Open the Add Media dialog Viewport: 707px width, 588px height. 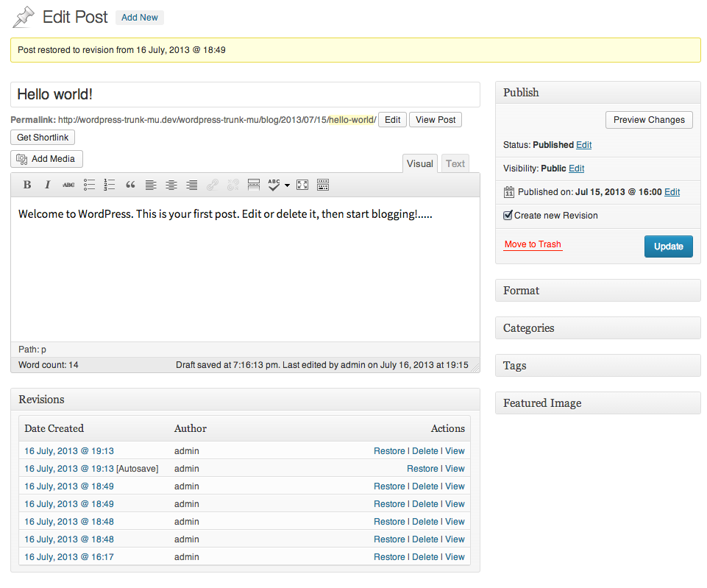[x=47, y=159]
